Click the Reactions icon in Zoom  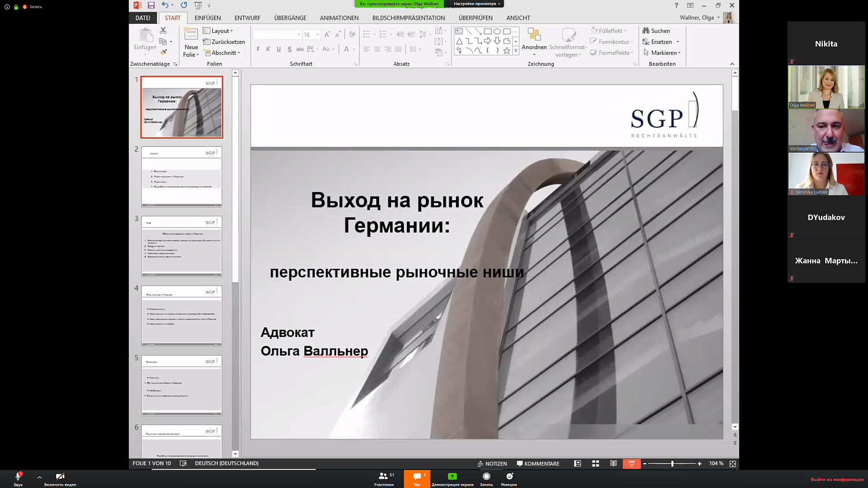point(509,478)
